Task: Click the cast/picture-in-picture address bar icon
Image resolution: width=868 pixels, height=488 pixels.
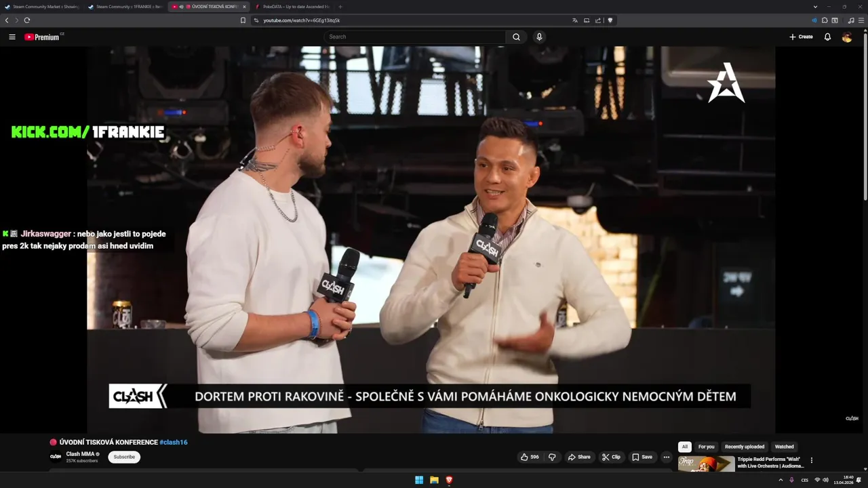Action: point(587,20)
